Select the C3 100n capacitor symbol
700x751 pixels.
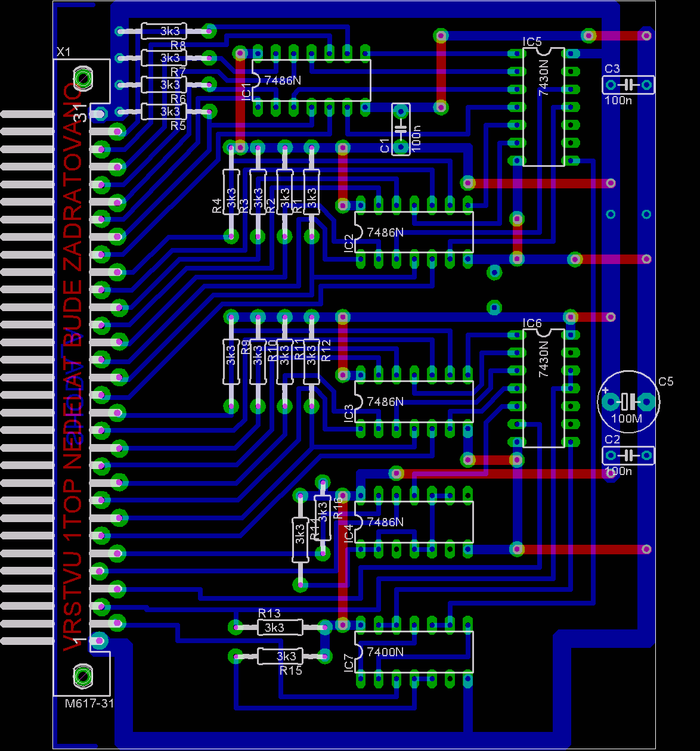[628, 85]
